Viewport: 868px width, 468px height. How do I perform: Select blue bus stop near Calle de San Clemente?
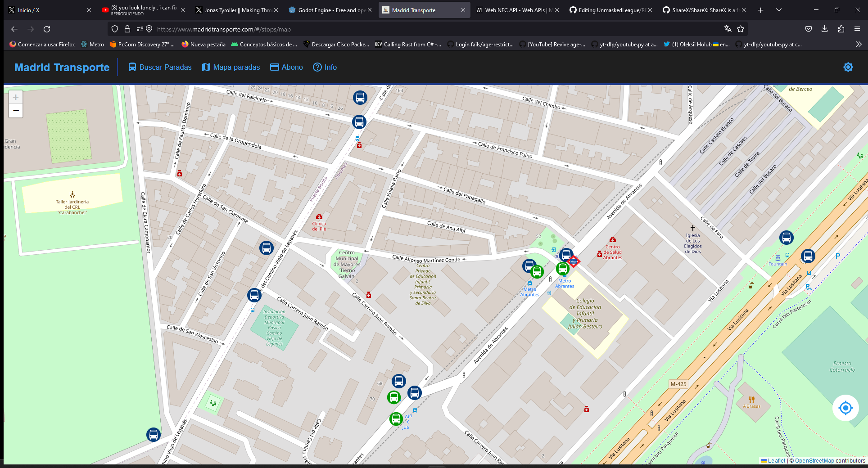(x=267, y=248)
